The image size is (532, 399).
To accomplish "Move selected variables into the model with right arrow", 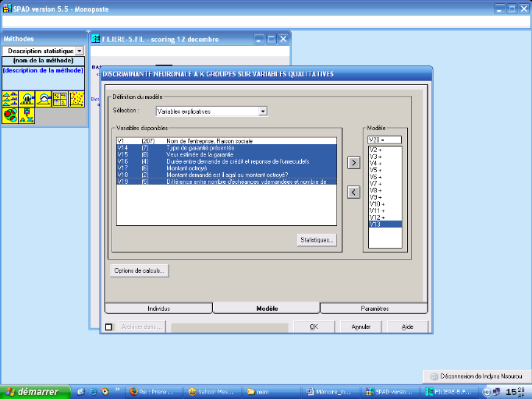I will pos(353,162).
